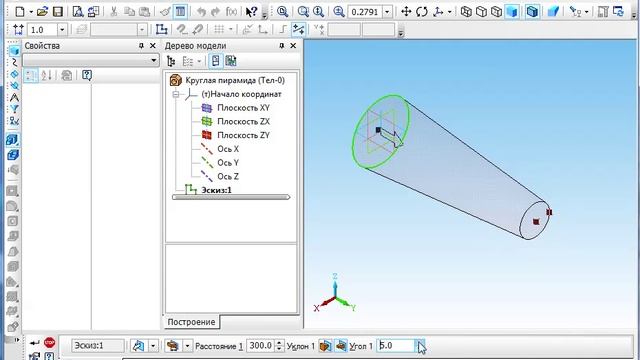Screen dimensions: 640x360
Task: Open the view orientation dropdown arrow
Action: pyautogui.click(x=449, y=11)
